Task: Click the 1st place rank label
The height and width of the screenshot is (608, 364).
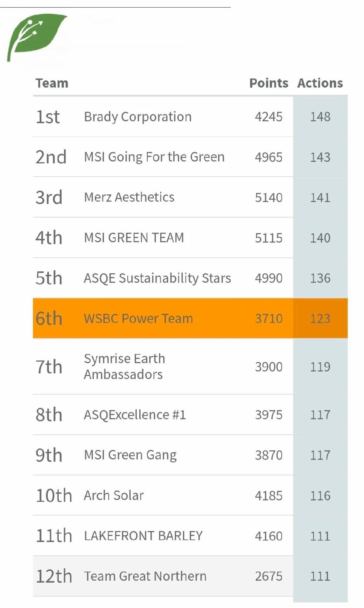Action: click(x=48, y=117)
